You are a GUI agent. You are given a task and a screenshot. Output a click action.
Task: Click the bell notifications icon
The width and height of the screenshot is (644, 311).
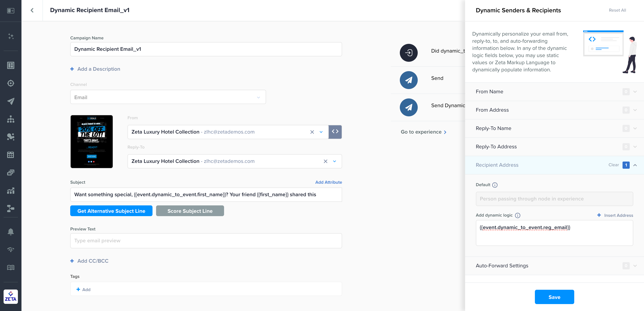11,232
